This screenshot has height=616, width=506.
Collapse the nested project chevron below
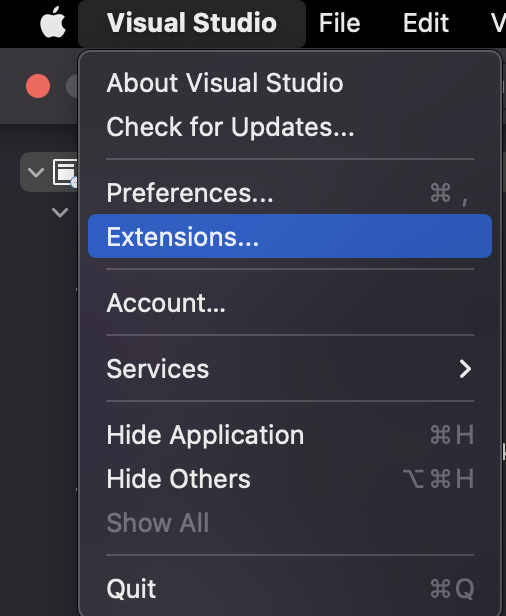[x=60, y=213]
